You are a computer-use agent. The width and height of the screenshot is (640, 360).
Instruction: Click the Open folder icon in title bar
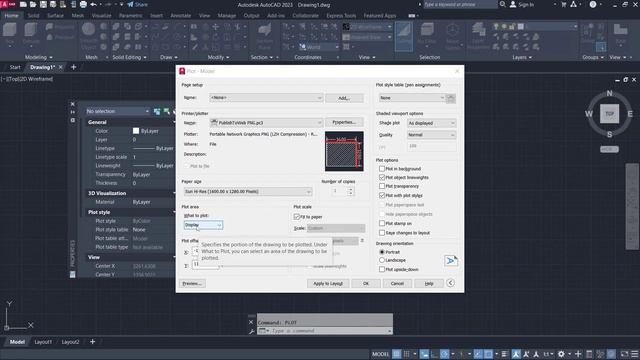point(33,4)
